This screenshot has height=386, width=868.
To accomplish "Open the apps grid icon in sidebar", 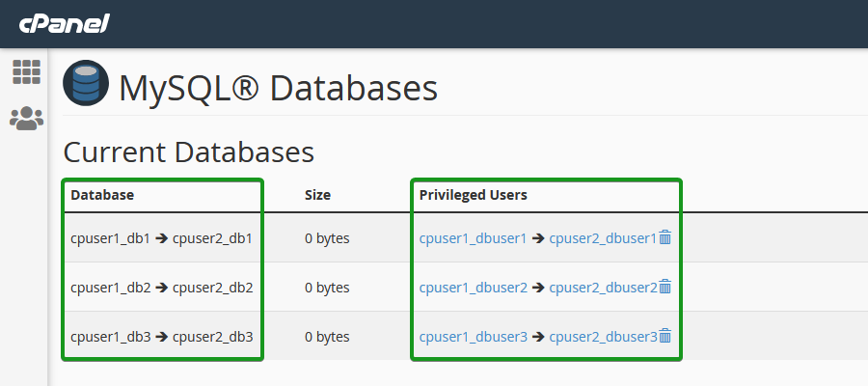I will tap(27, 72).
